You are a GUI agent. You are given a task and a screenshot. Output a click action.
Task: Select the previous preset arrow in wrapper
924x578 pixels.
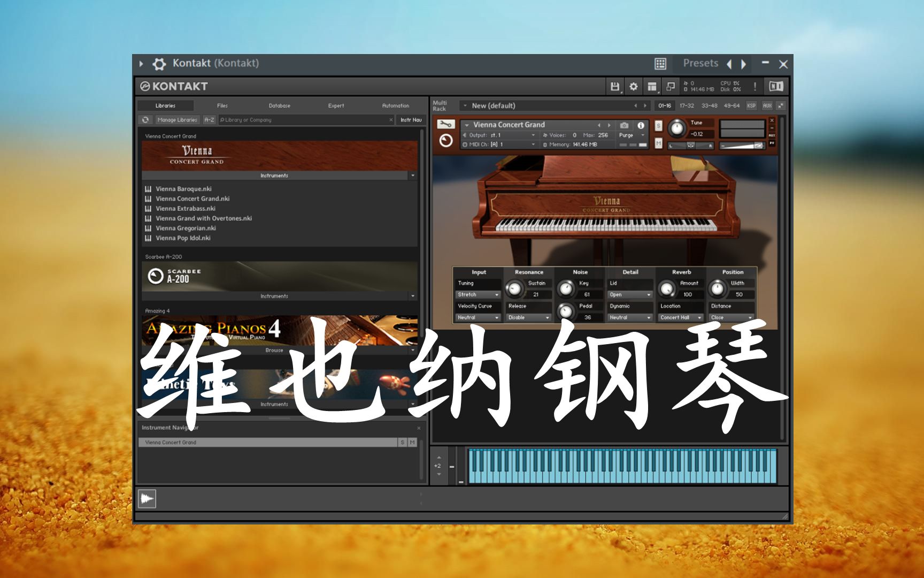tap(729, 64)
